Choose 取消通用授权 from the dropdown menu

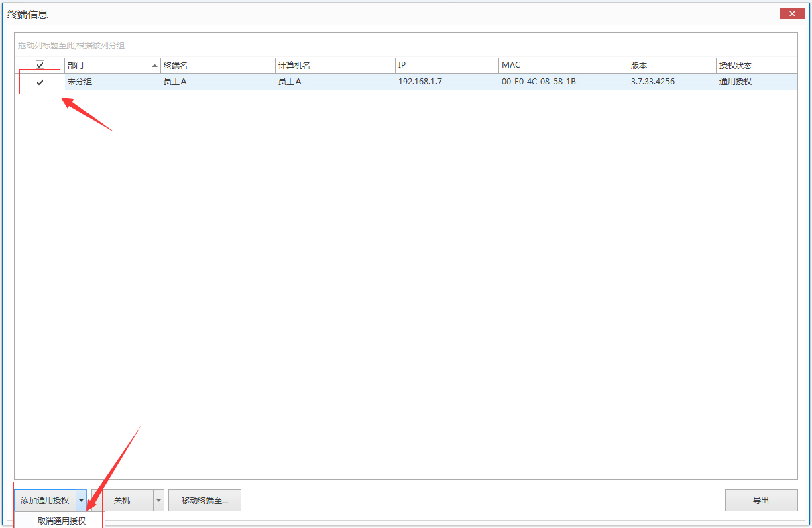(x=62, y=521)
